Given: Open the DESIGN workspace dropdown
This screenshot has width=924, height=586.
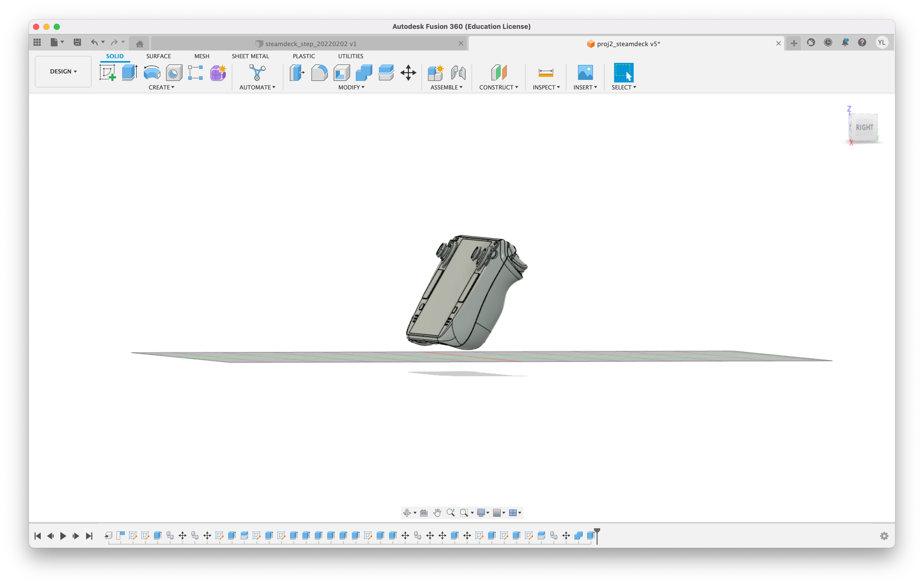Looking at the screenshot, I should point(63,71).
